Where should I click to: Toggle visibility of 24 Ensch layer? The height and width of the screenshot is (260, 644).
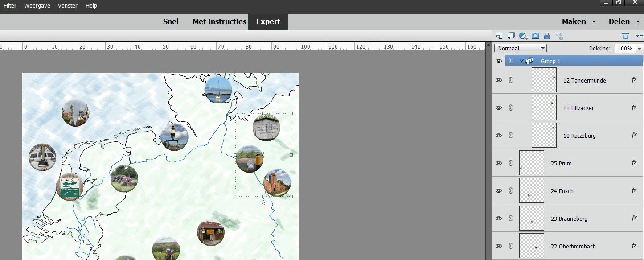tap(499, 191)
